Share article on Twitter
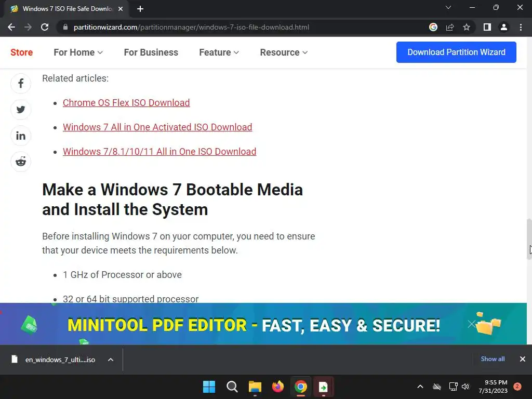The width and height of the screenshot is (532, 399). click(21, 110)
